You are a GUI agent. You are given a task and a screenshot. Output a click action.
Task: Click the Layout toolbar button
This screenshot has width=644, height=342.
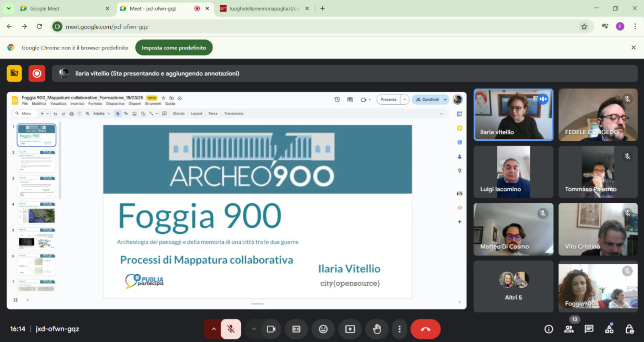196,113
